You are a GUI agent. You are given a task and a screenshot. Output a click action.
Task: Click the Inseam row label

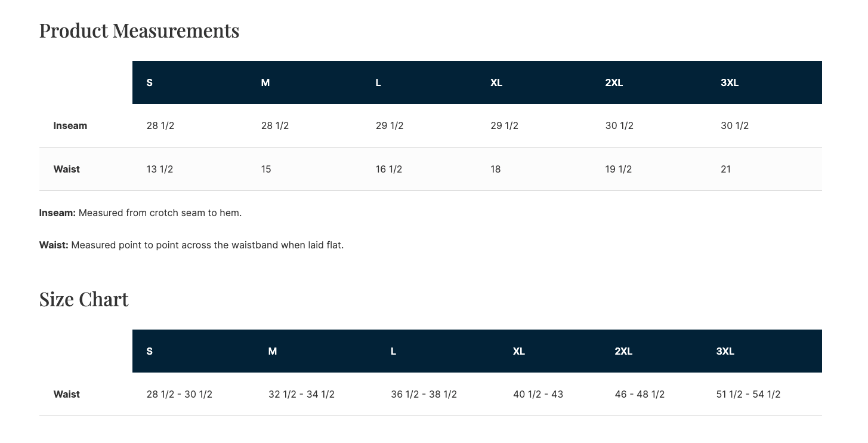coord(70,125)
